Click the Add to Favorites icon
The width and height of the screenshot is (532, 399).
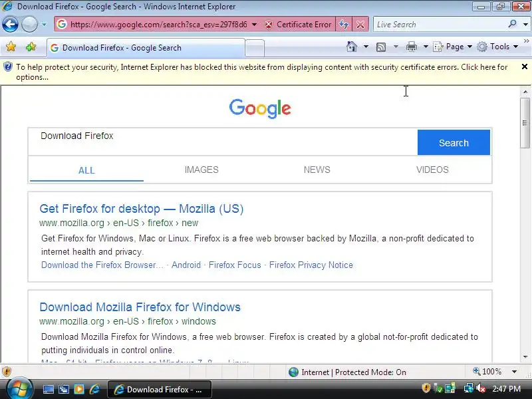pyautogui.click(x=31, y=47)
